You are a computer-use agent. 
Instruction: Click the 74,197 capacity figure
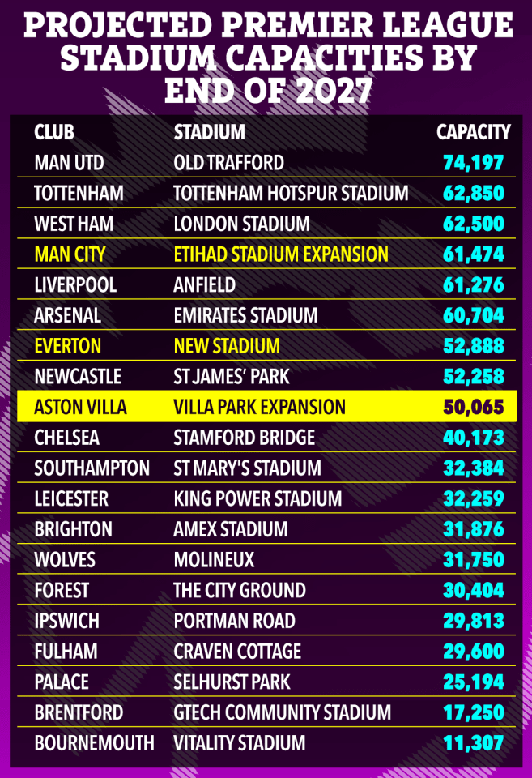tap(474, 163)
